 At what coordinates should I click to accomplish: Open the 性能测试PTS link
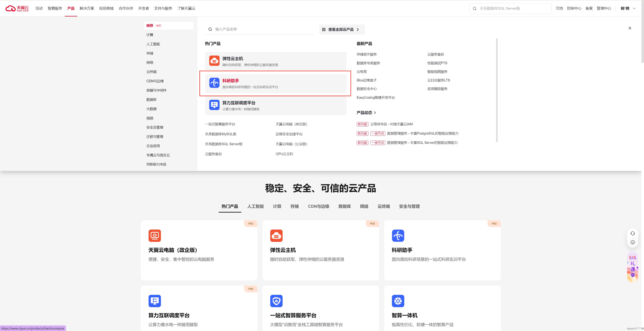pyautogui.click(x=437, y=63)
